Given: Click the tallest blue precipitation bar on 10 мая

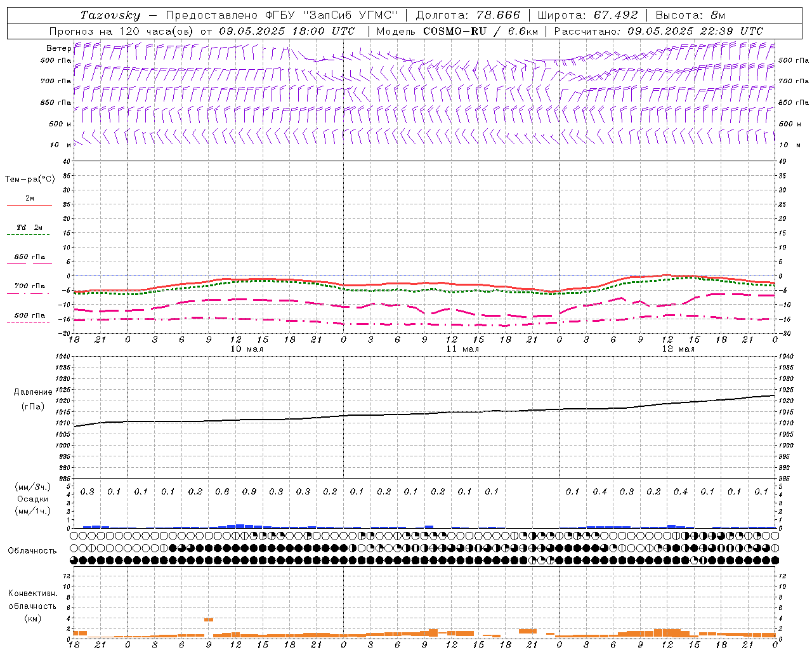Looking at the screenshot, I should point(240,526).
